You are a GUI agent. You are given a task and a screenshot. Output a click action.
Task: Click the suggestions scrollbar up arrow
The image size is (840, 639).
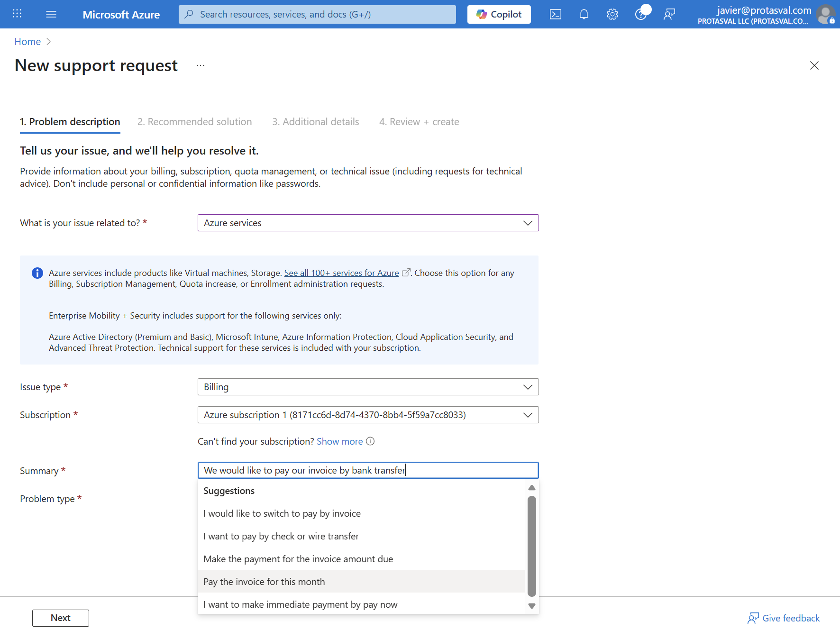point(532,488)
